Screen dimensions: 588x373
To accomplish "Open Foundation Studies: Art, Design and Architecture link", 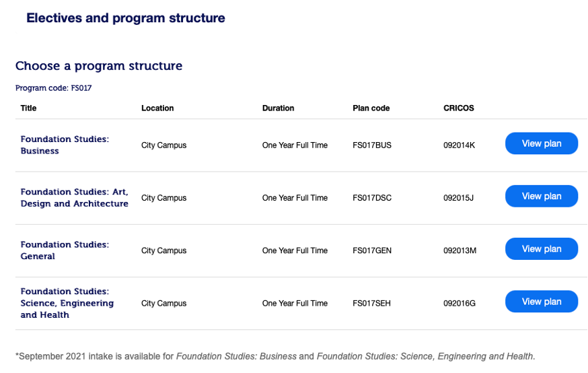I will point(74,198).
